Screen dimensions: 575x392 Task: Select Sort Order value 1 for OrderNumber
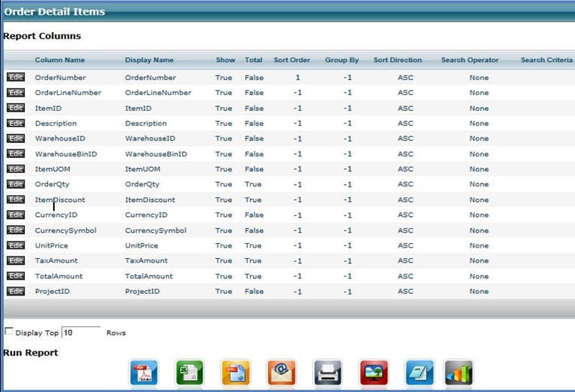click(298, 78)
